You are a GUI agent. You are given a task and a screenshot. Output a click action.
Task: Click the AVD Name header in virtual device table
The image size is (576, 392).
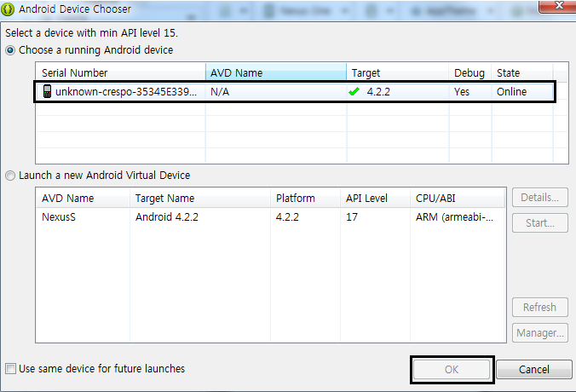click(83, 199)
